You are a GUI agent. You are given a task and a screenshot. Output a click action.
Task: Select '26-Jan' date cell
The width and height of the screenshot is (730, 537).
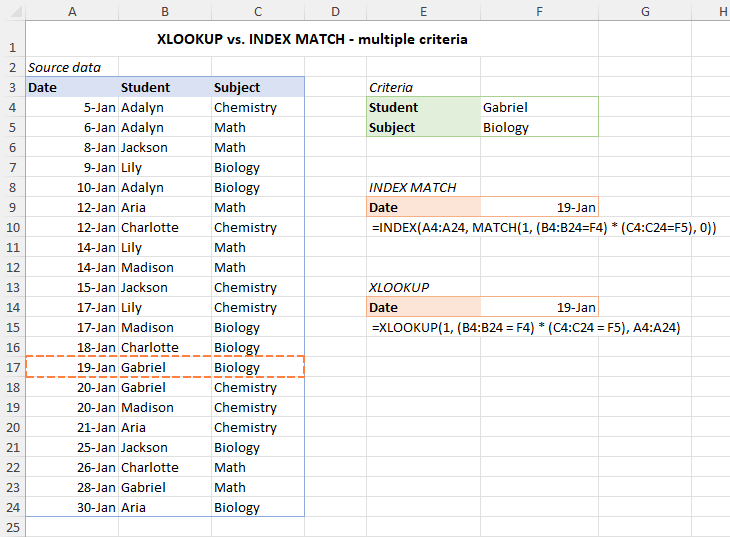72,468
